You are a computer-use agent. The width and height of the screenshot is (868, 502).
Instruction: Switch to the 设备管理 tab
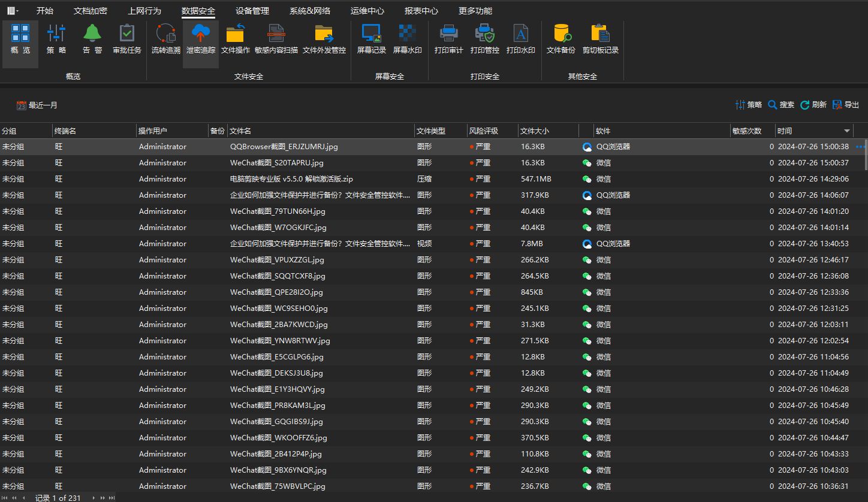click(252, 11)
